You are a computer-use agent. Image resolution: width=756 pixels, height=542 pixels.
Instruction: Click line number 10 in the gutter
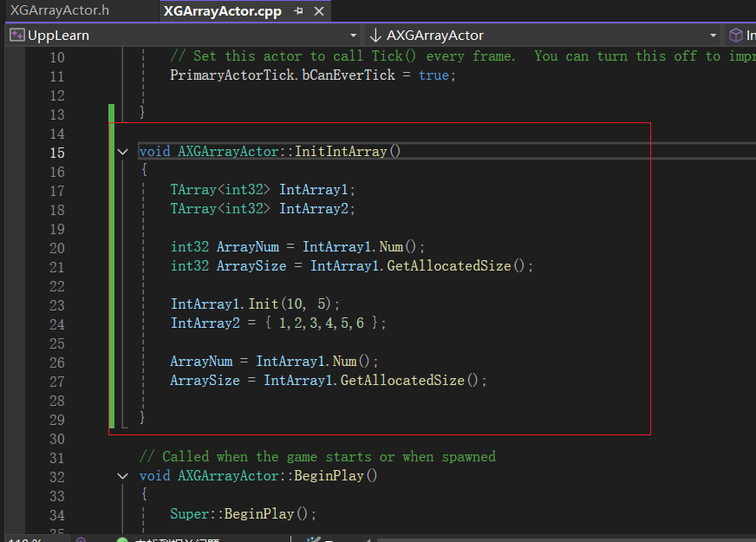[x=57, y=57]
